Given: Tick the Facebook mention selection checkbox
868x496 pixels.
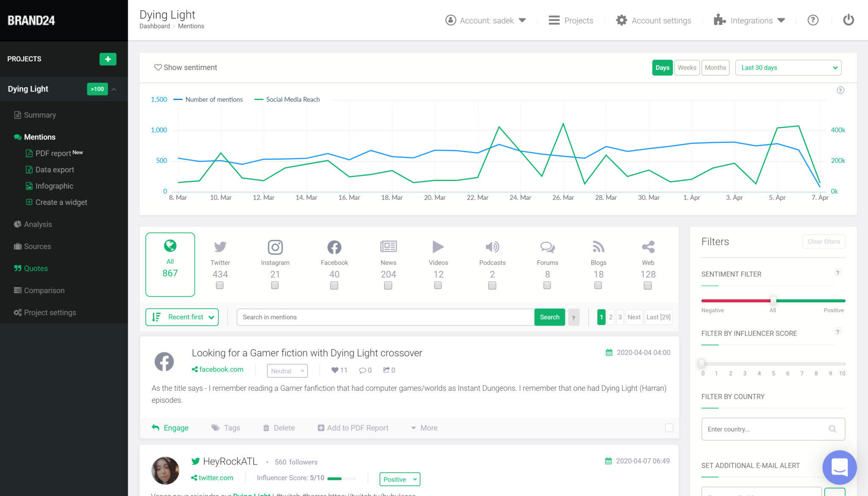Looking at the screenshot, I should tap(669, 428).
